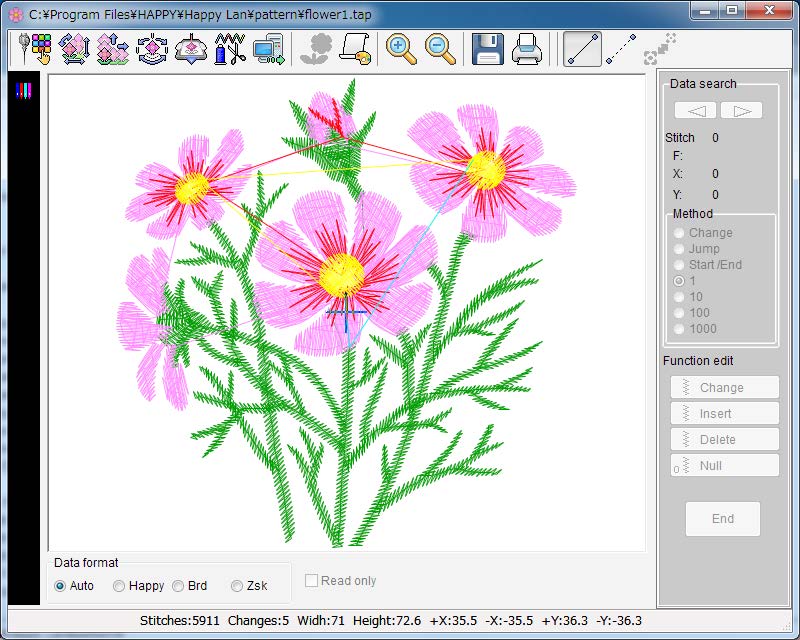
Task: Click the thread and scissors trim icon
Action: pyautogui.click(x=231, y=48)
